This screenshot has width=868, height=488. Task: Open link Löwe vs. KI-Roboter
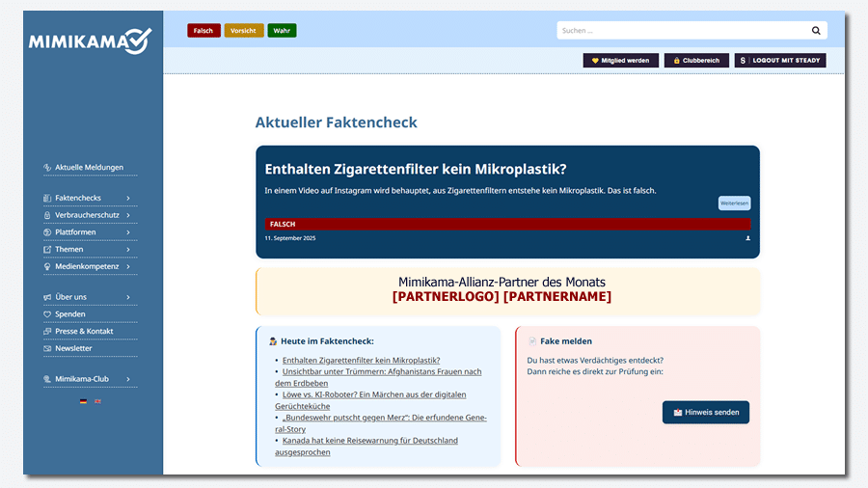pyautogui.click(x=370, y=400)
